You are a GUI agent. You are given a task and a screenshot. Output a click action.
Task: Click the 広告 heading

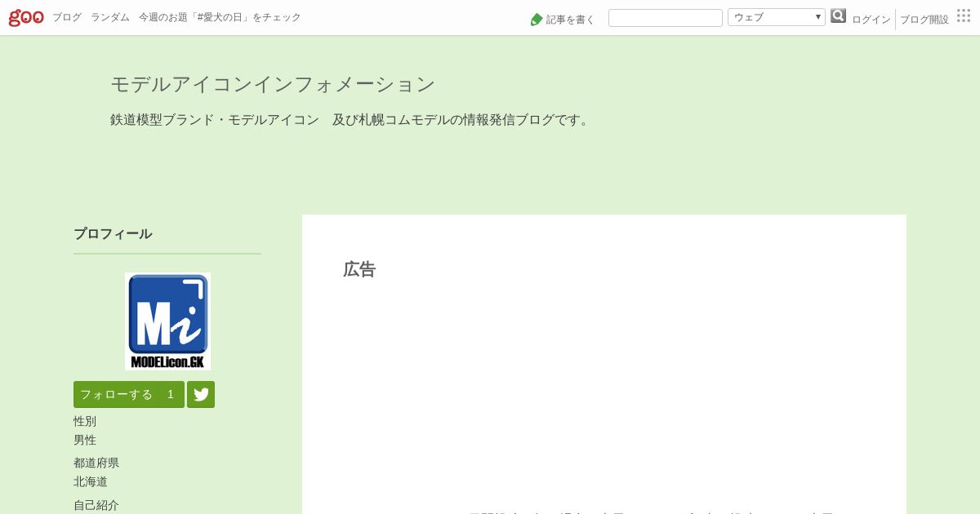(359, 269)
